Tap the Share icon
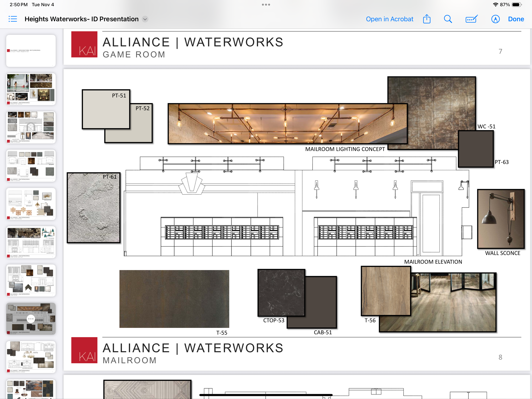 [x=426, y=19]
